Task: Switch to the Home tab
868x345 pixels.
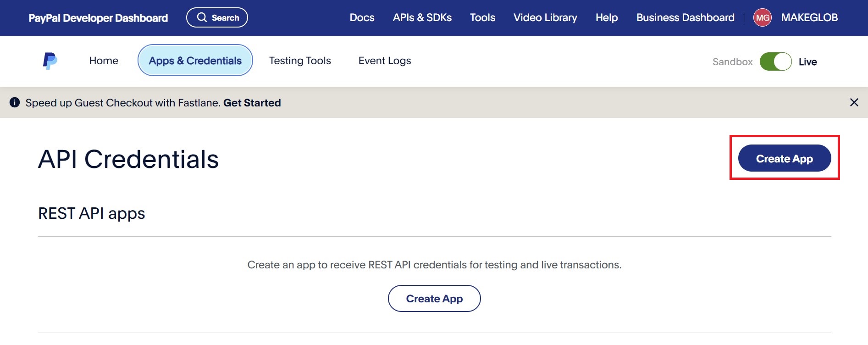Action: pos(104,61)
